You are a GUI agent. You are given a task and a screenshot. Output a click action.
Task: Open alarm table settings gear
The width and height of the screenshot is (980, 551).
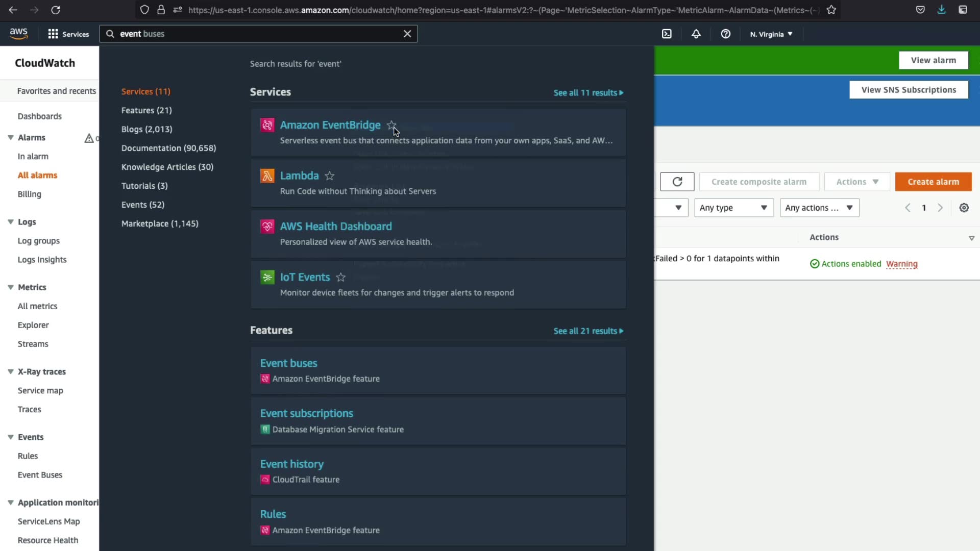[964, 208]
